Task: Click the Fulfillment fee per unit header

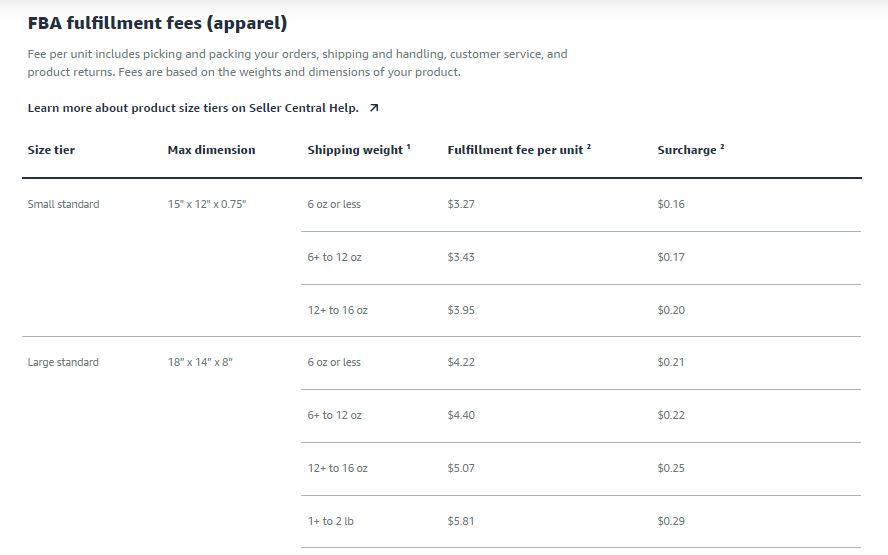Action: [515, 150]
